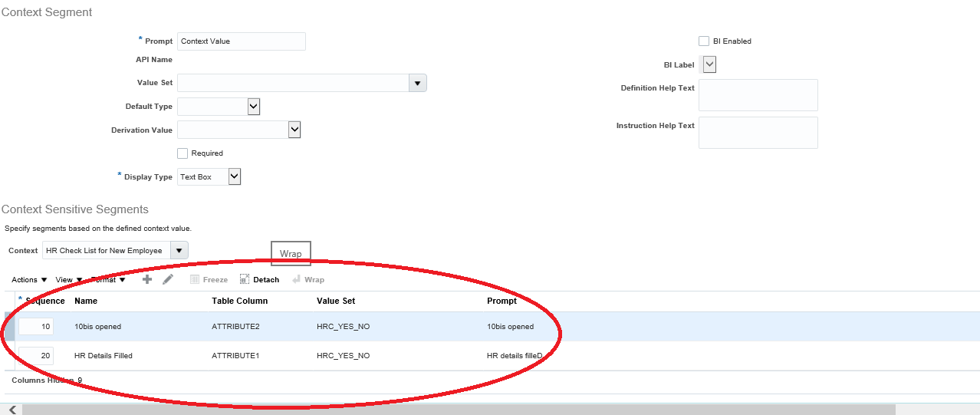Toggle the Required checkbox

[x=182, y=153]
